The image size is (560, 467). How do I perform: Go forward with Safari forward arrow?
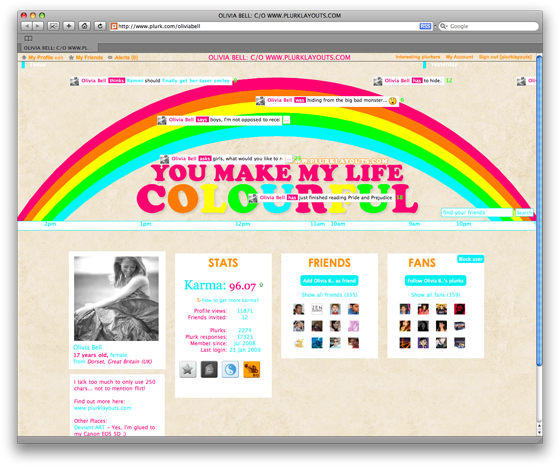pos(38,26)
